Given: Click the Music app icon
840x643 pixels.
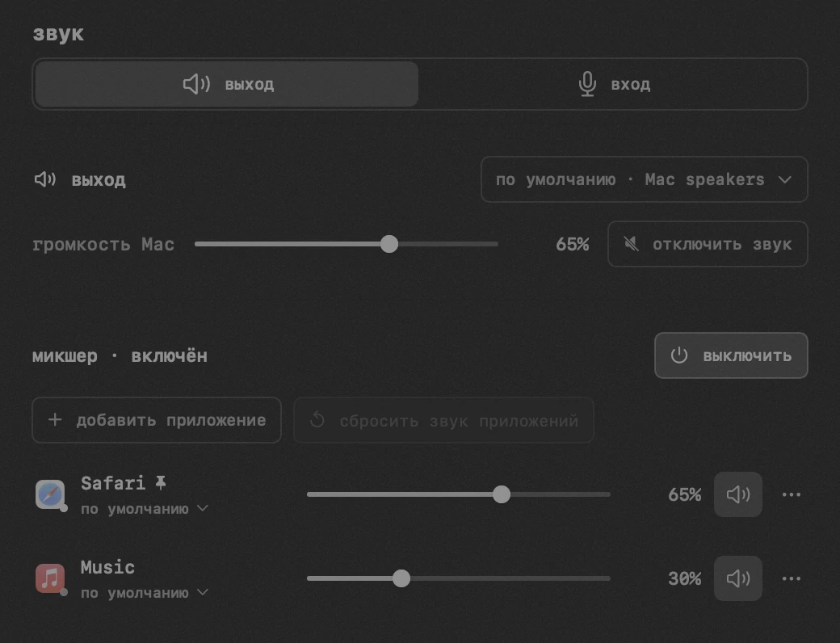Looking at the screenshot, I should tap(50, 578).
